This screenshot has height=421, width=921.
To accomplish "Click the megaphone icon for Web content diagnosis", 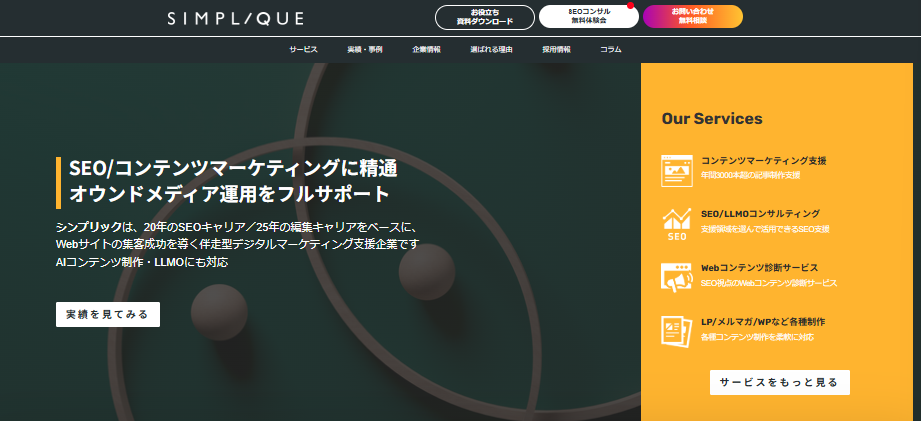I will pos(677,278).
